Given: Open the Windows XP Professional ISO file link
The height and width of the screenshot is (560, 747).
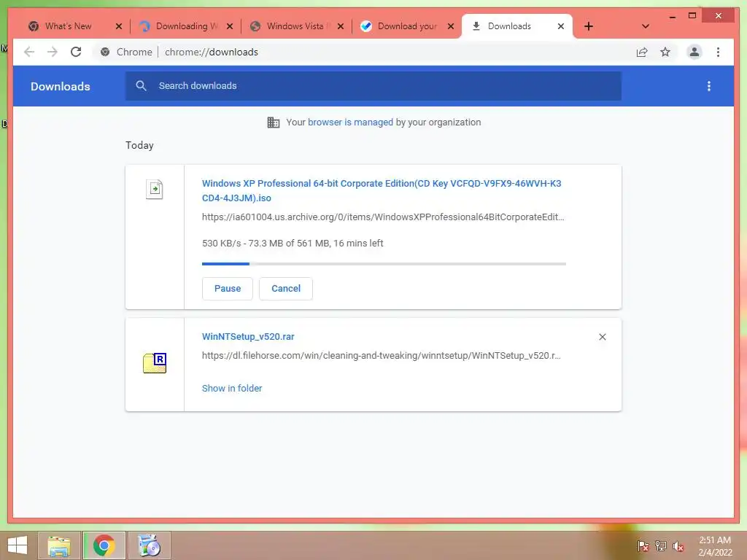Looking at the screenshot, I should (382, 190).
